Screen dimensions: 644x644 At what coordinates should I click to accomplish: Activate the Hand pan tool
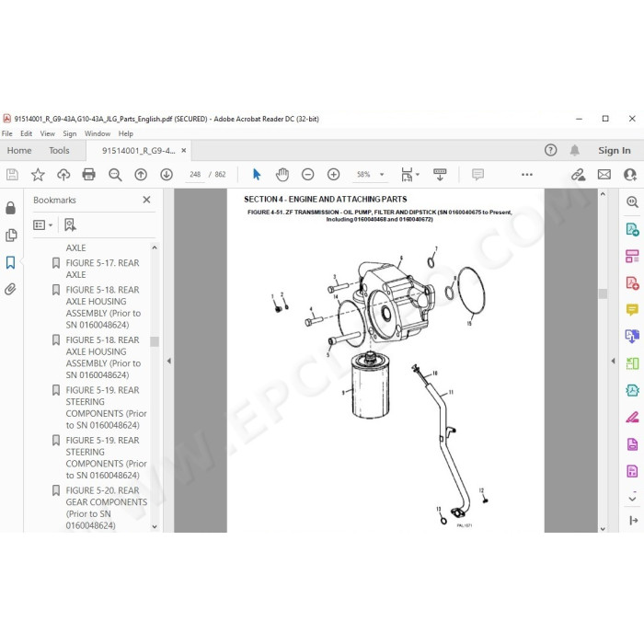(x=282, y=175)
